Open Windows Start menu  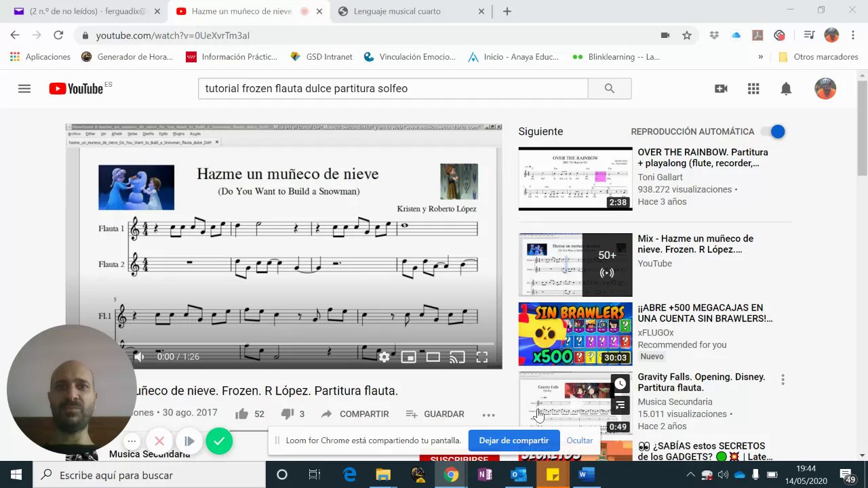point(16,475)
